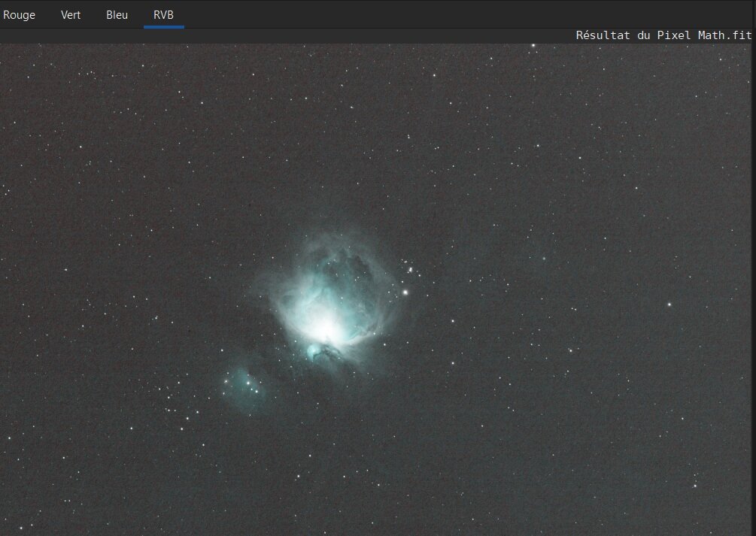Screen dimensions: 756x536
Task: Switch to the Rouge channel tab
Action: [20, 15]
